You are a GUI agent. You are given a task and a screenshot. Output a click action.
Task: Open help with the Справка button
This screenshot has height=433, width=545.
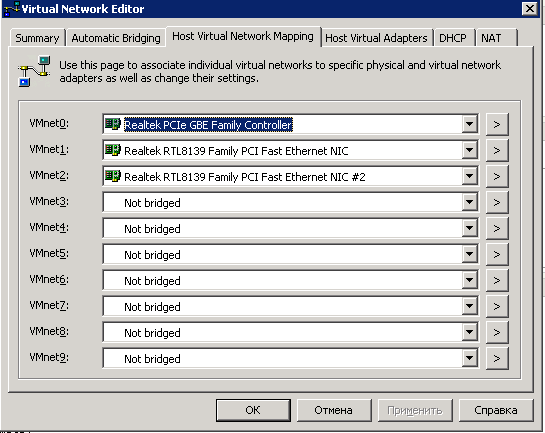(496, 410)
